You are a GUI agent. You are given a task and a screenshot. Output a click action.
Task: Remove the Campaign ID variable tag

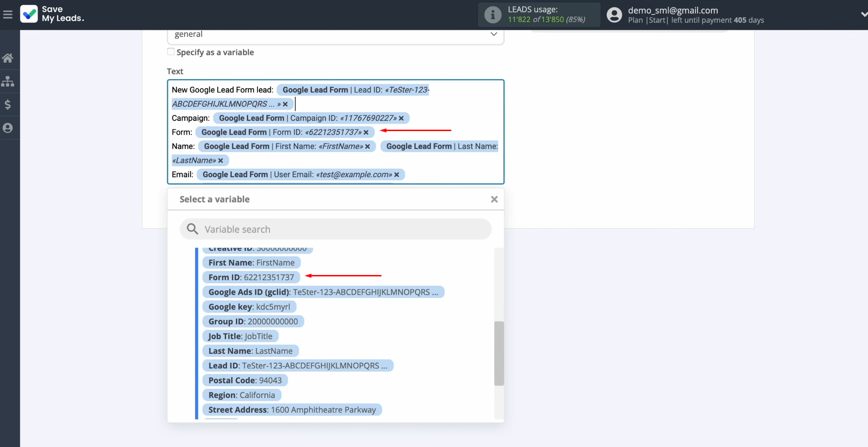(401, 118)
